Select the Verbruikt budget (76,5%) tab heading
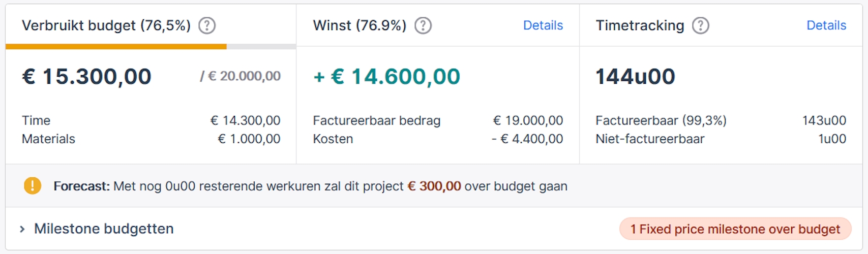Screen dimensions: 868x254 pos(106,25)
